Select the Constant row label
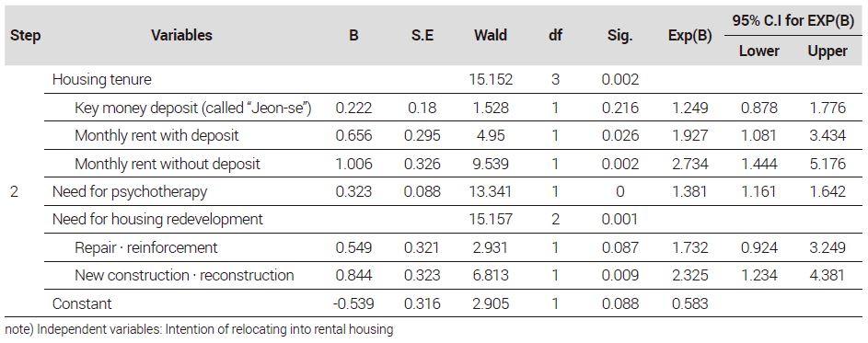 (x=82, y=303)
